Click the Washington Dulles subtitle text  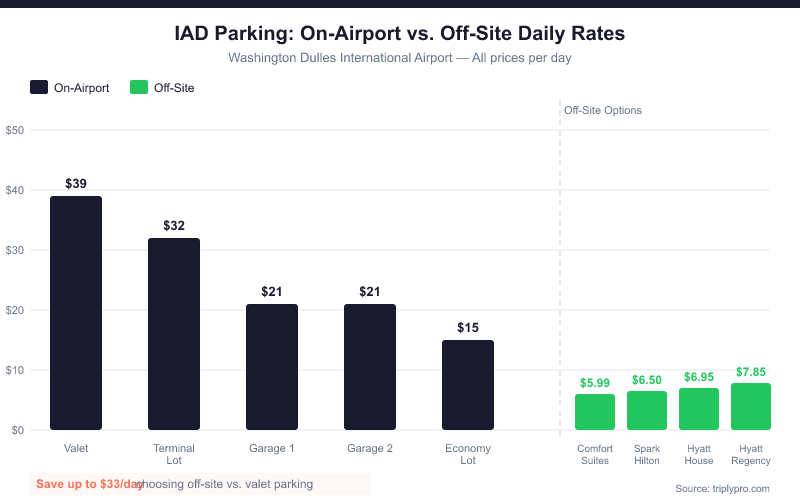tap(400, 57)
